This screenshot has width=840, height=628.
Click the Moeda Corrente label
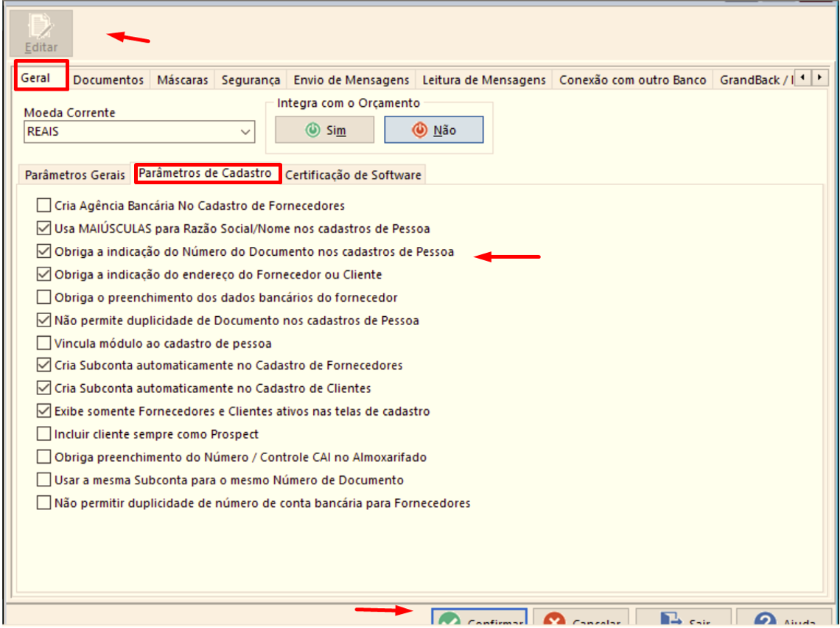point(70,113)
